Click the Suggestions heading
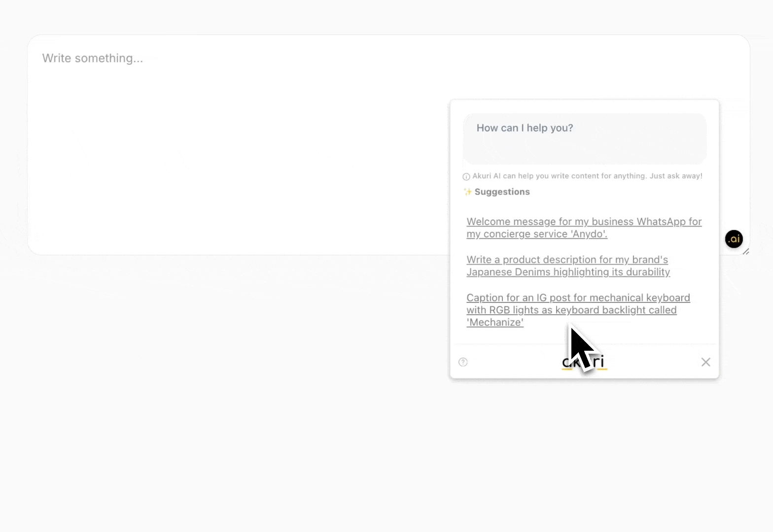Viewport: 773px width, 532px height. click(502, 192)
